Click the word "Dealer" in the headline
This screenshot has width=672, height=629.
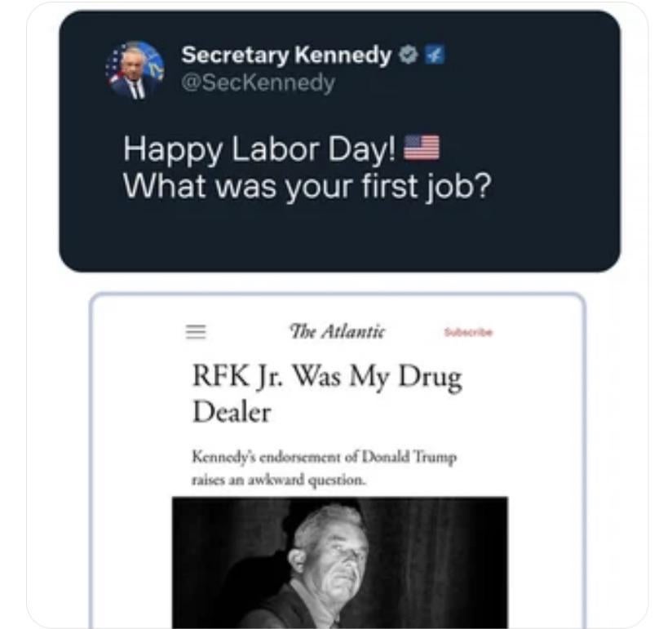click(232, 411)
